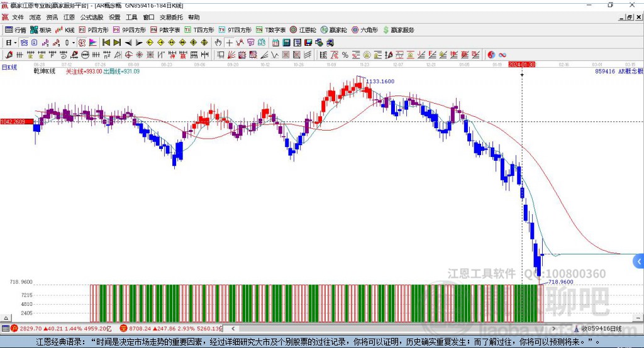Screen dimensions: 644x348
Task: Click the 2024-01-30 date marker
Action: [x=521, y=65]
